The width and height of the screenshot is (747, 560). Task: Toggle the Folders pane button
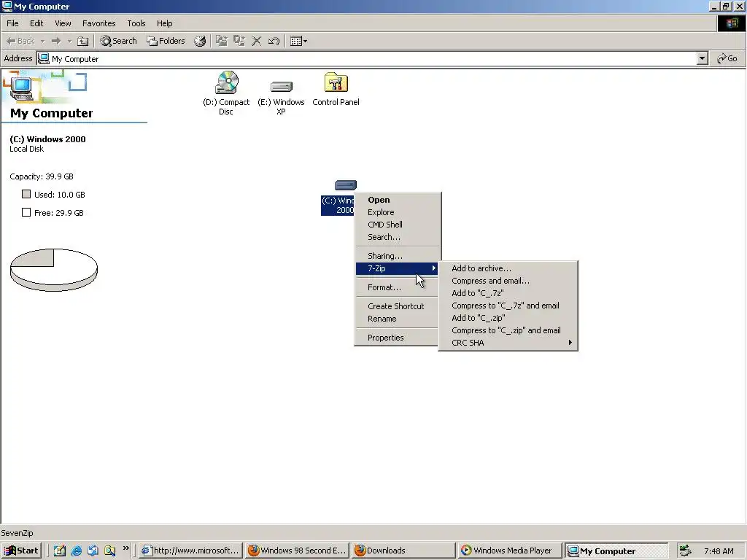(x=166, y=41)
